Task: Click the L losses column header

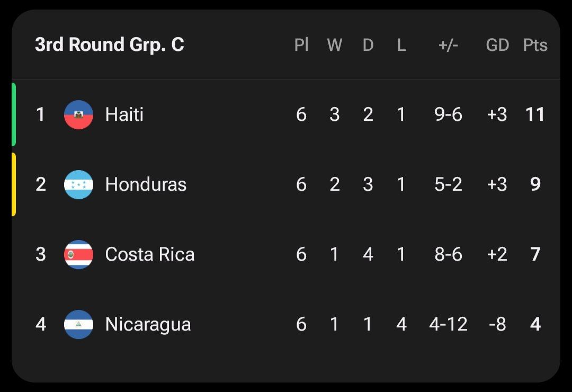Action: [x=401, y=46]
